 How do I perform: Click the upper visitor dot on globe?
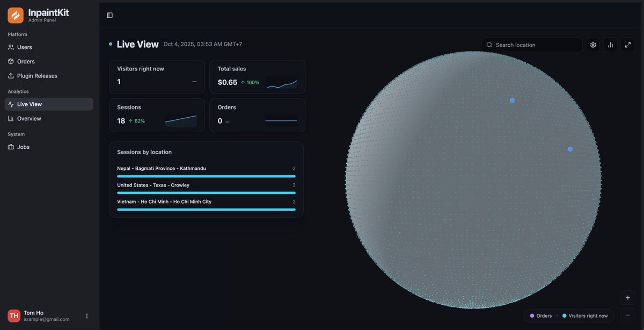[x=513, y=101]
